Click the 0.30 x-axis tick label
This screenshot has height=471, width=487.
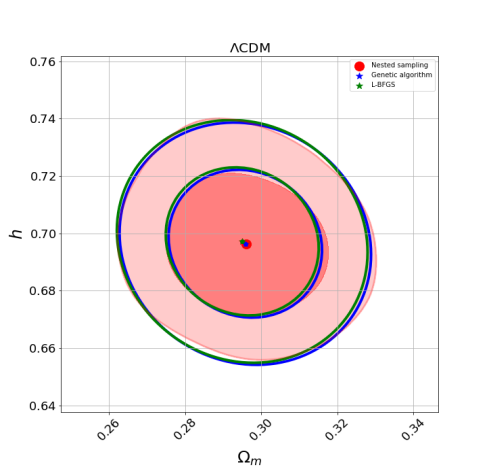click(261, 430)
